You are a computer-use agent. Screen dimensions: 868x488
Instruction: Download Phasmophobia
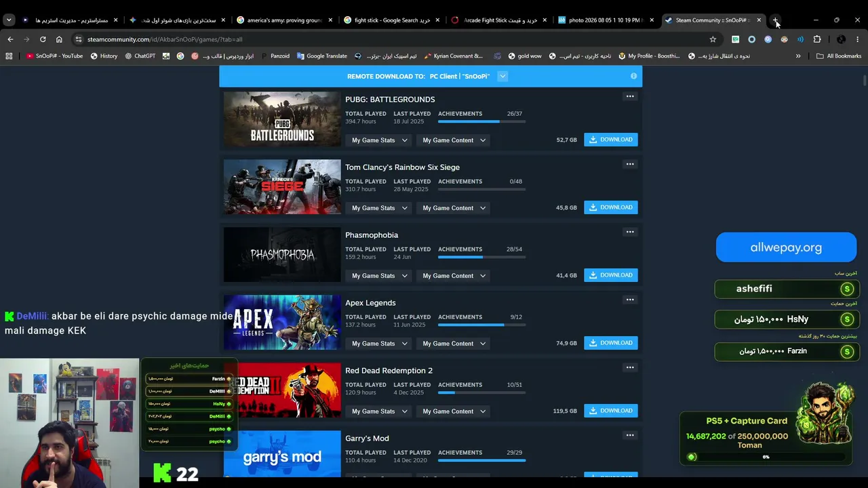tap(611, 275)
